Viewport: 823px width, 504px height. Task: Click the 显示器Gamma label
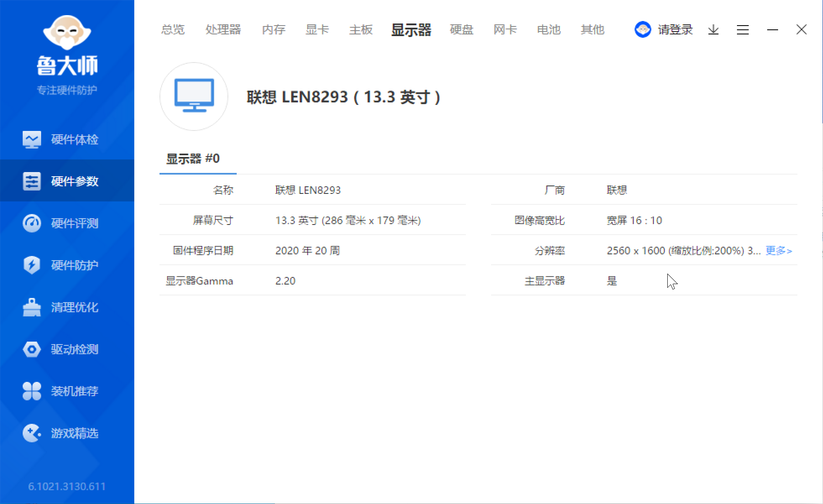(x=199, y=281)
